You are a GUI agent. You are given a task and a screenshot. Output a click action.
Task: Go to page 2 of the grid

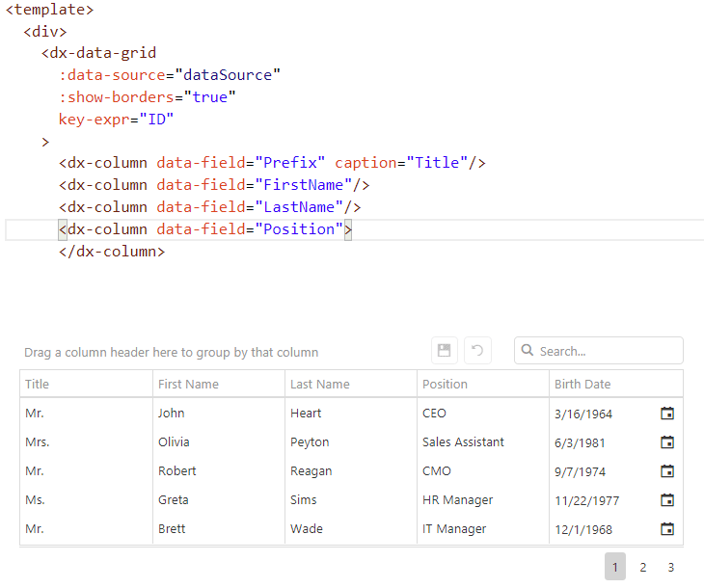click(x=643, y=567)
